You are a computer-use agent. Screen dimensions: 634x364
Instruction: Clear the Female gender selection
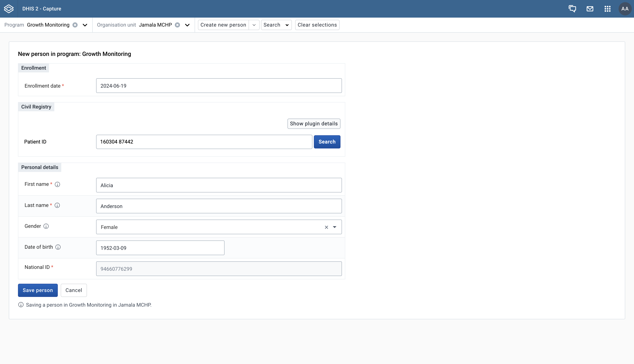326,227
